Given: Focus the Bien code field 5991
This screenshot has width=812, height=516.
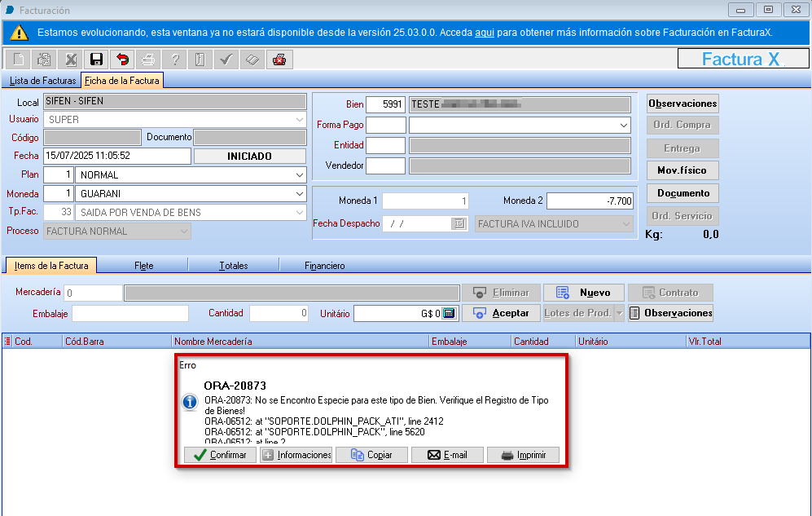Looking at the screenshot, I should (386, 104).
